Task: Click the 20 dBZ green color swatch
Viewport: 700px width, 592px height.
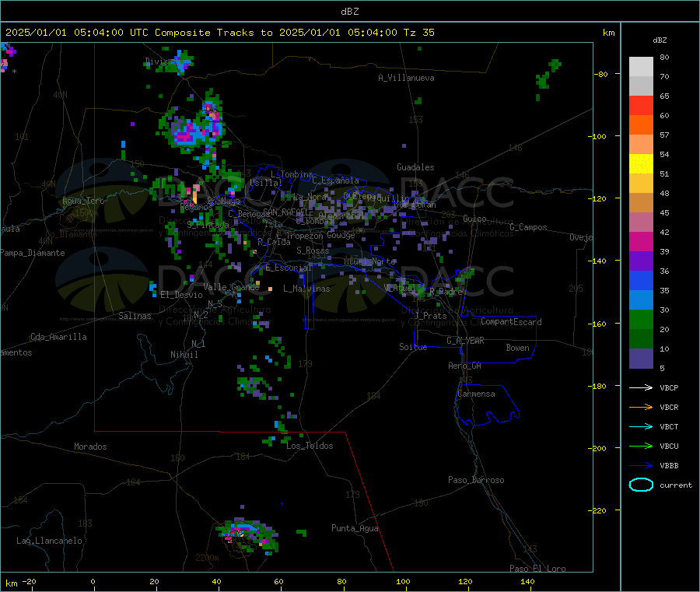Action: tap(641, 319)
